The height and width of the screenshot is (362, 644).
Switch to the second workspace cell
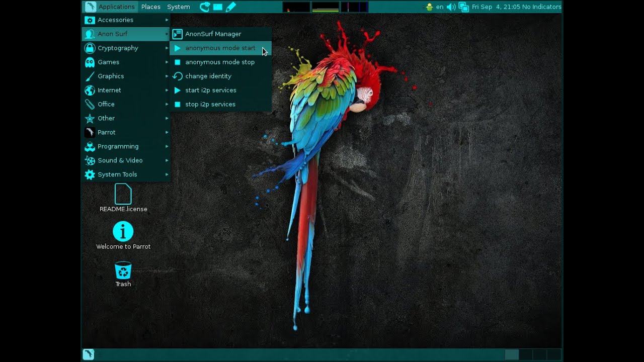(526, 354)
